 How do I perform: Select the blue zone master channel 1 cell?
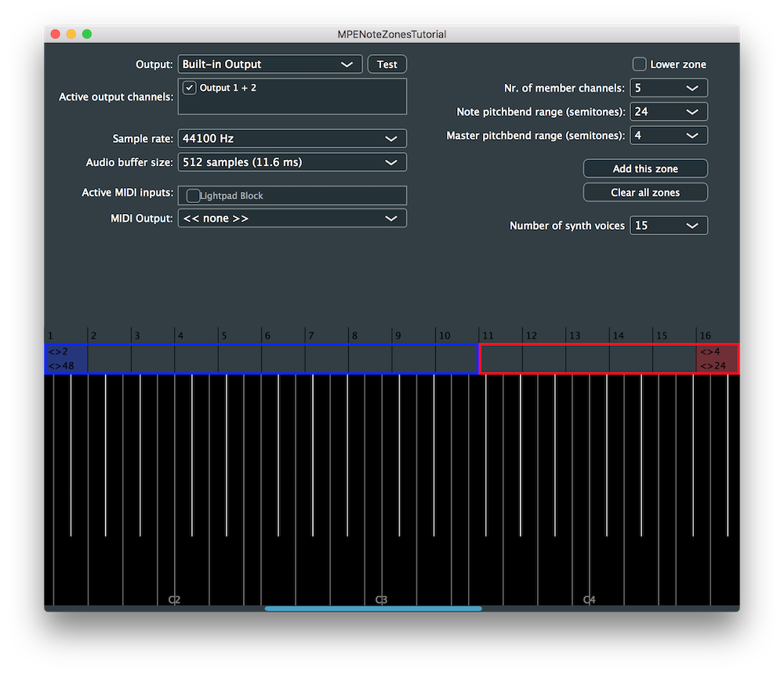coord(66,359)
